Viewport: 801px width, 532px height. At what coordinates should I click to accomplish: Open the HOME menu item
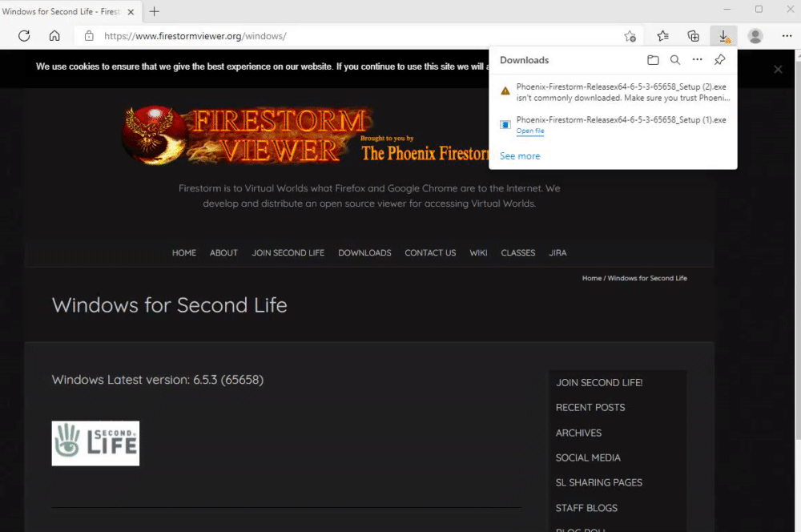tap(184, 252)
